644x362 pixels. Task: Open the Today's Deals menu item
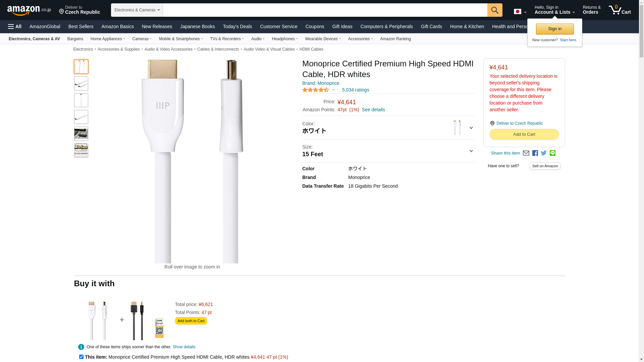[x=237, y=26]
